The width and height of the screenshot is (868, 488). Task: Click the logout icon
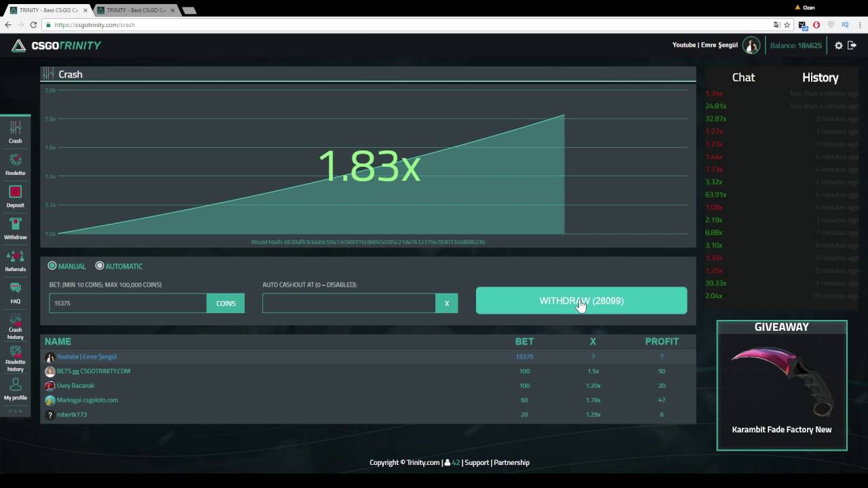[x=852, y=45]
